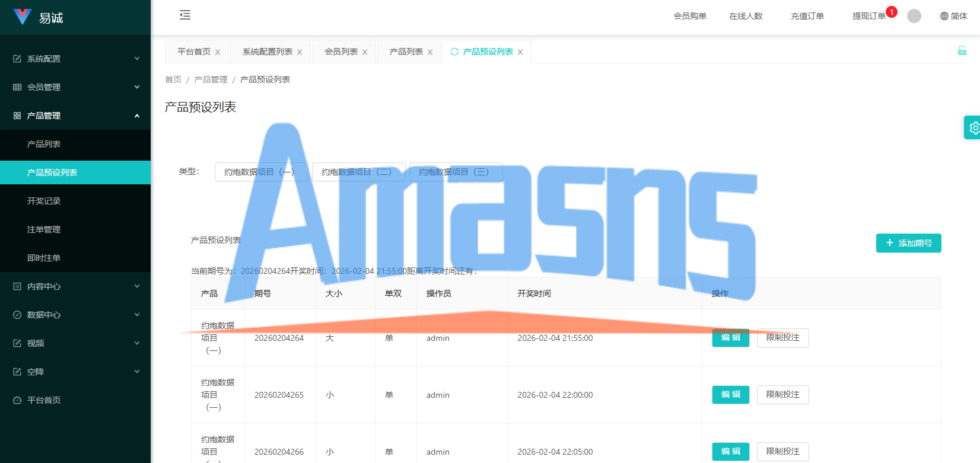Expand the 视频 menu chevron
980x463 pixels.
tap(137, 343)
